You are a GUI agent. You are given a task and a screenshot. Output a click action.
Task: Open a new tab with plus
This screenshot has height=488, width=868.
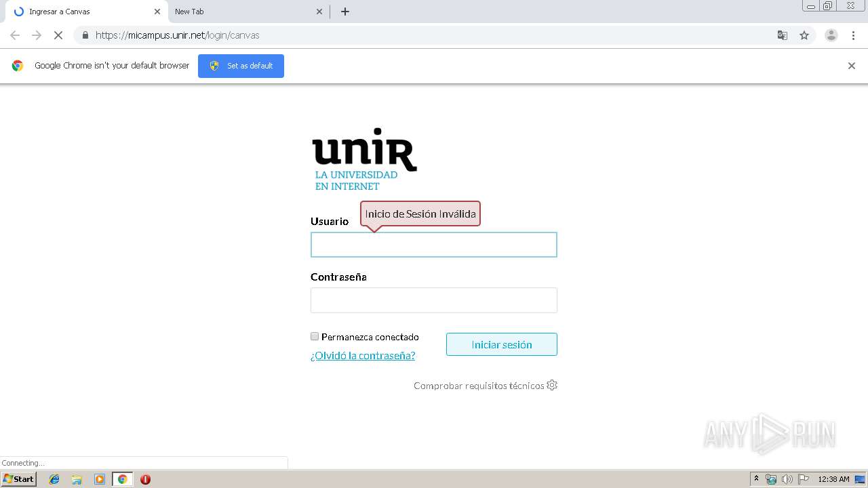click(x=345, y=12)
